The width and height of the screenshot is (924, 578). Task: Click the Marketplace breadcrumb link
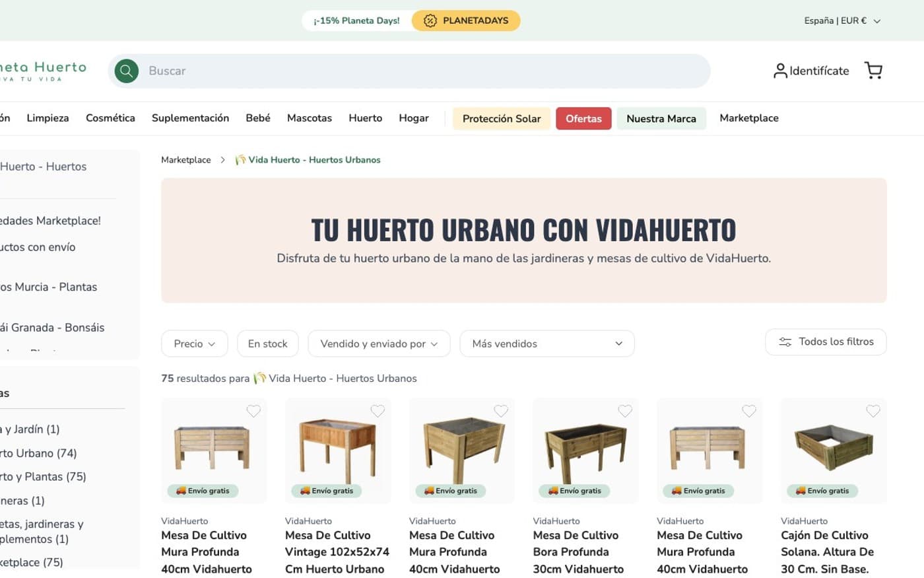pyautogui.click(x=186, y=160)
